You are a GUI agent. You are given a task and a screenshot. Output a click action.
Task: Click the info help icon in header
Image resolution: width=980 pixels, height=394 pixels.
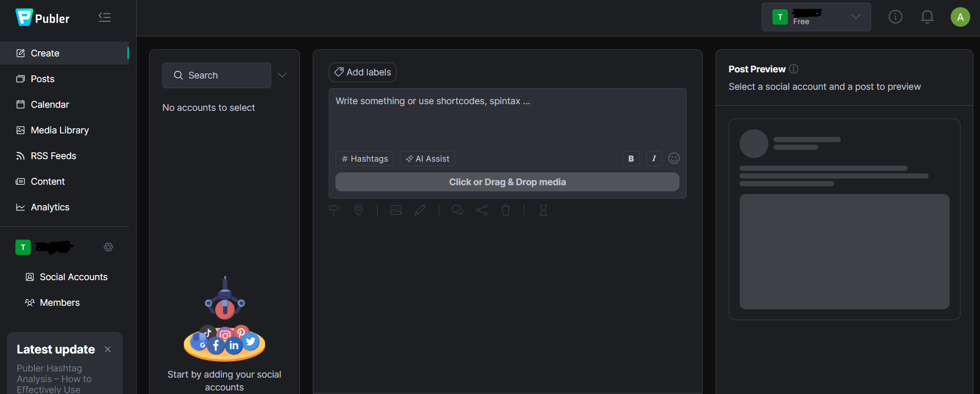tap(895, 17)
